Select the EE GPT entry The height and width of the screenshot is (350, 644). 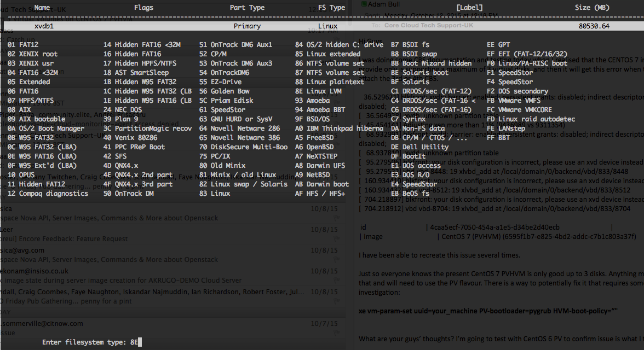pyautogui.click(x=498, y=45)
